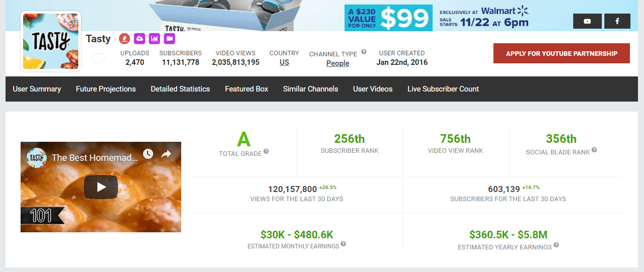644x272 pixels.
Task: Click the video title The Best Homemad...
Action: pos(94,157)
